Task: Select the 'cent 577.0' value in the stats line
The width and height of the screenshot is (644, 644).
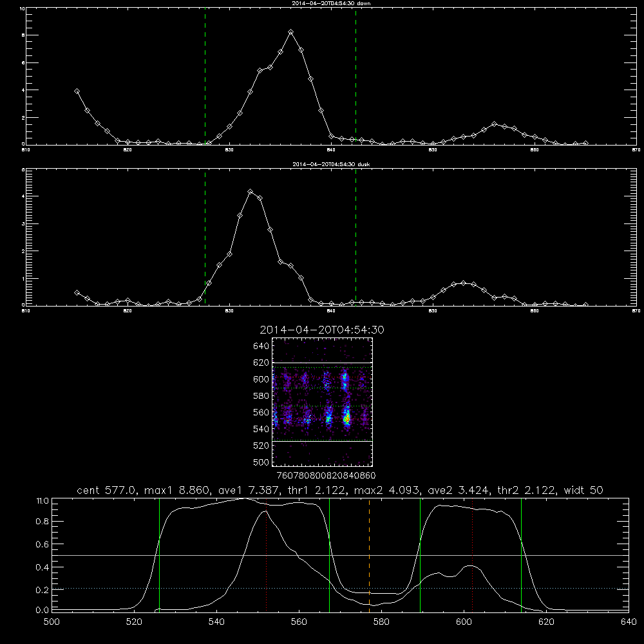Action: (106, 490)
